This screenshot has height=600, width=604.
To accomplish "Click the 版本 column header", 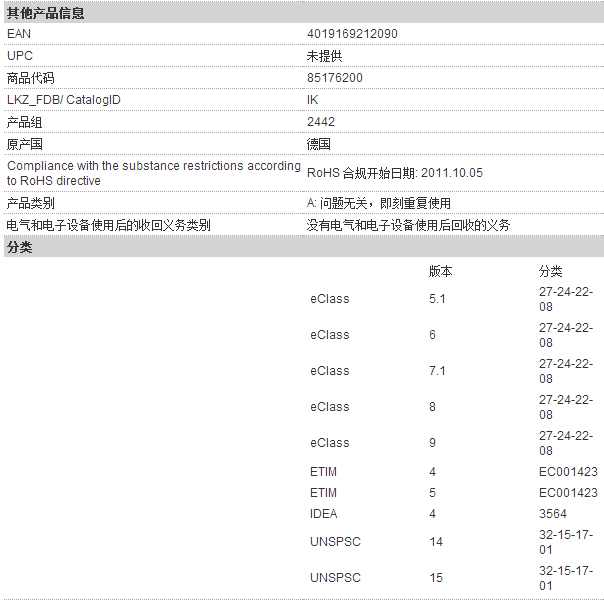I will coord(441,271).
